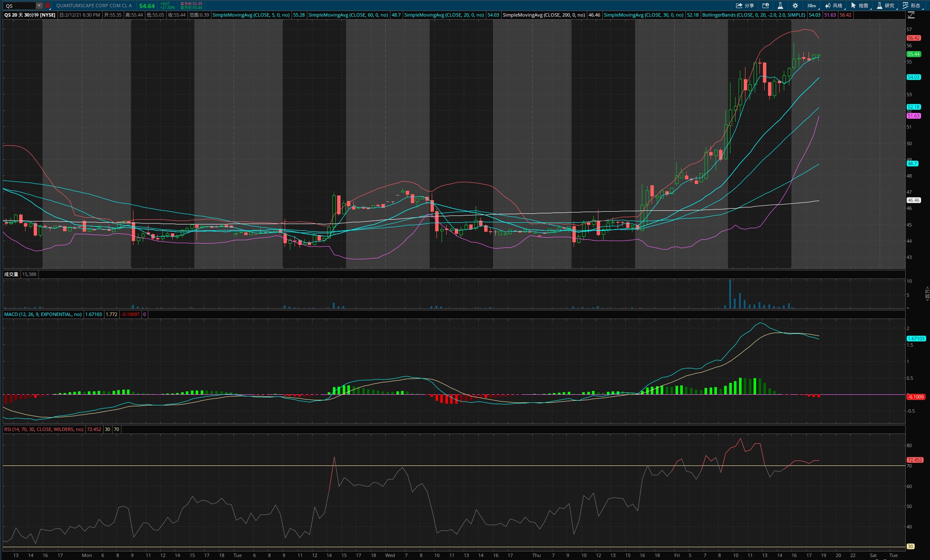
Task: Click the magenta 51.63 price axis bubble
Action: (x=914, y=116)
